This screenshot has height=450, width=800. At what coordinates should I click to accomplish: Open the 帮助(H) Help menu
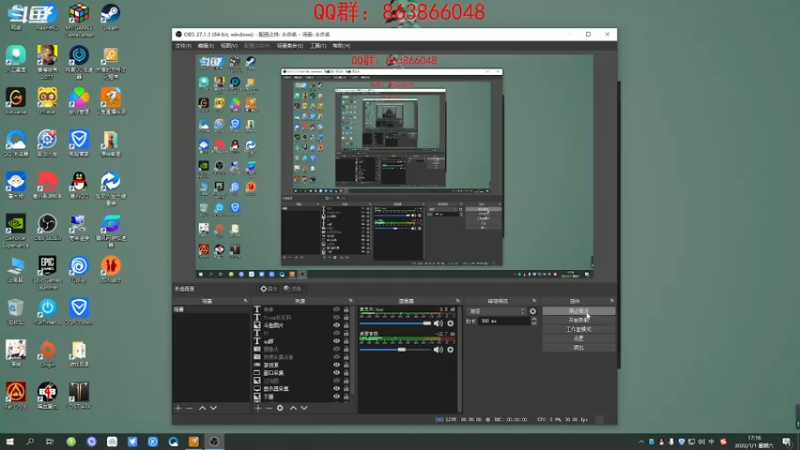[x=341, y=46]
